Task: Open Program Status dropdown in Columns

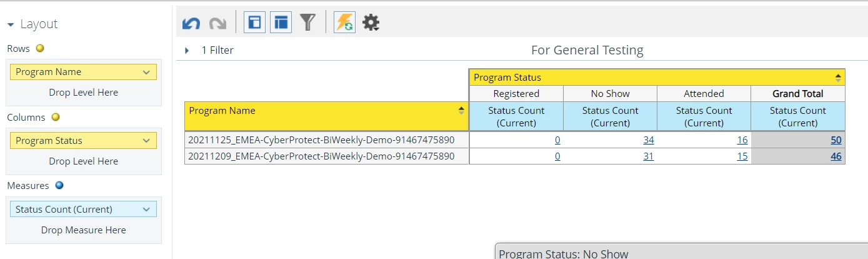Action: pos(147,141)
